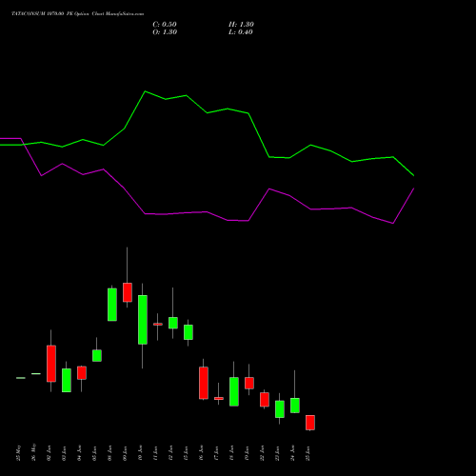Select the red candlestick above 22 Jun
Screen dimensions: 476x476
pyautogui.click(x=265, y=400)
